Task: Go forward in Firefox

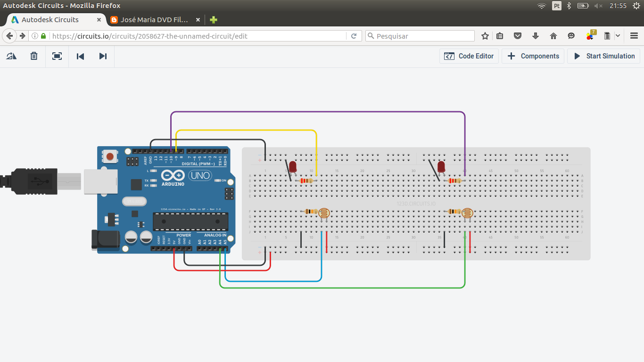Action: click(x=22, y=36)
